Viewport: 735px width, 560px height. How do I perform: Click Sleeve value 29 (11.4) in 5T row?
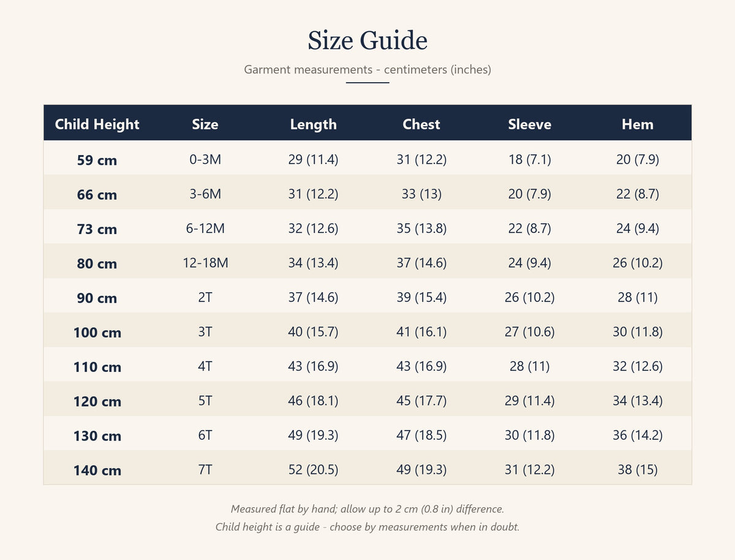pos(529,400)
